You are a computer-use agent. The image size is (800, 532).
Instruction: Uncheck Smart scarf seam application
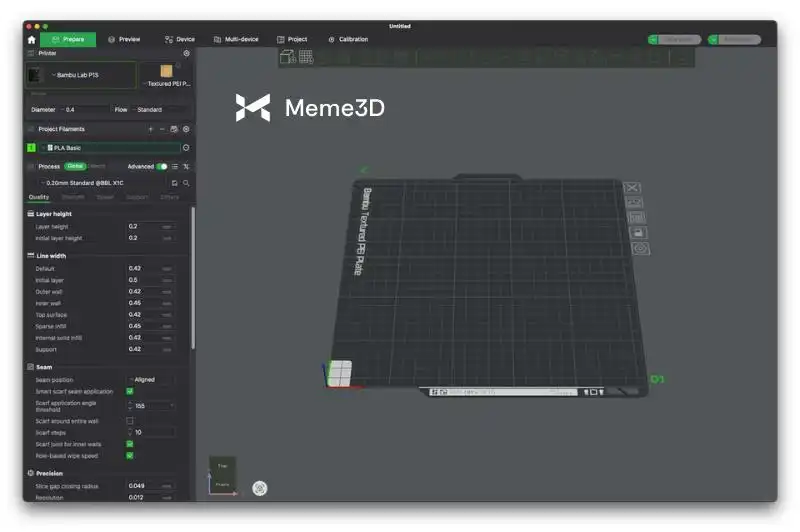pyautogui.click(x=130, y=391)
